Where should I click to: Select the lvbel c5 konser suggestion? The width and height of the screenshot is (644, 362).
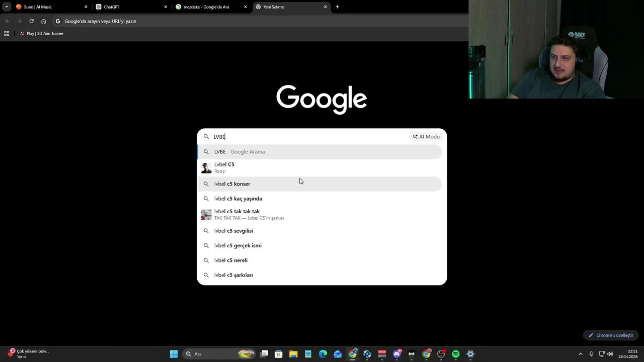319,184
